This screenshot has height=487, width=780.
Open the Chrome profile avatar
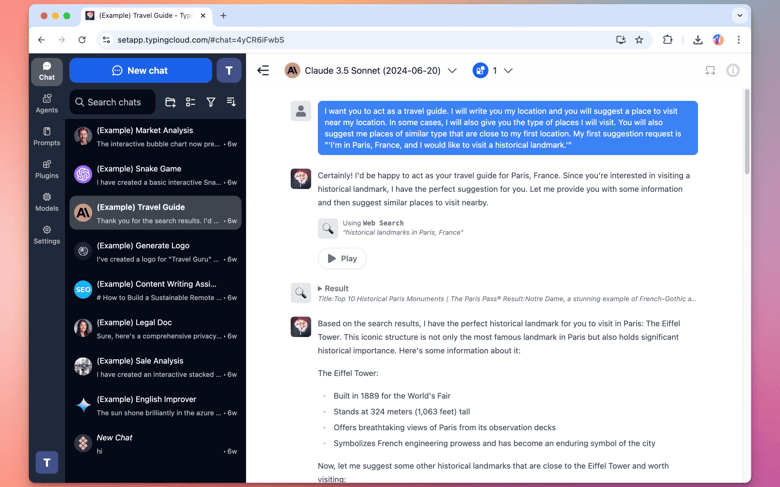718,40
